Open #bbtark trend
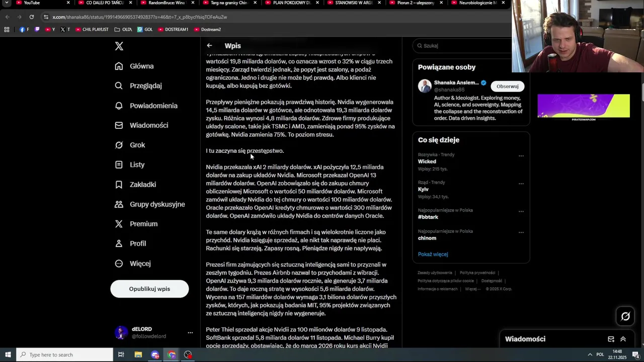 (x=428, y=217)
